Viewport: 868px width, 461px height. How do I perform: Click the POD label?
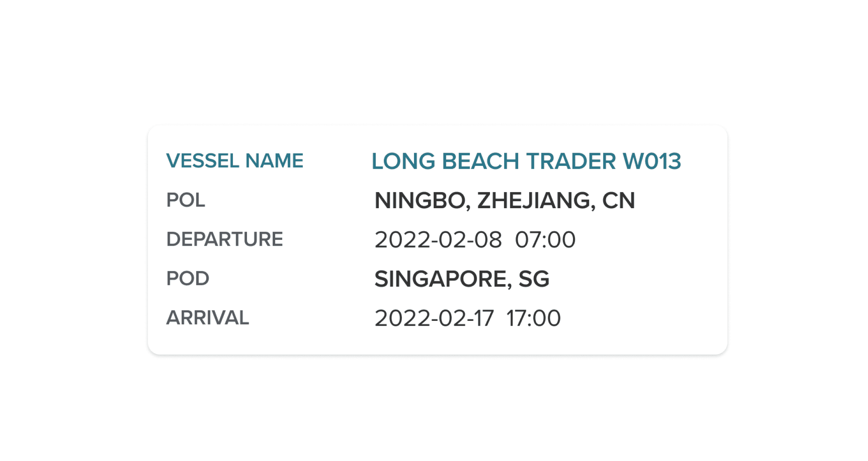point(187,278)
